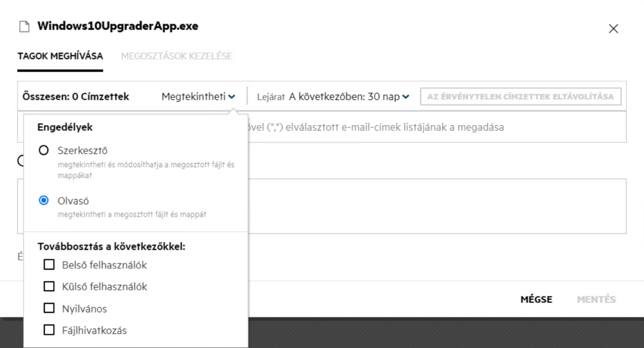Click the chevron arrow after 30 nap
The width and height of the screenshot is (644, 348).
tap(406, 96)
